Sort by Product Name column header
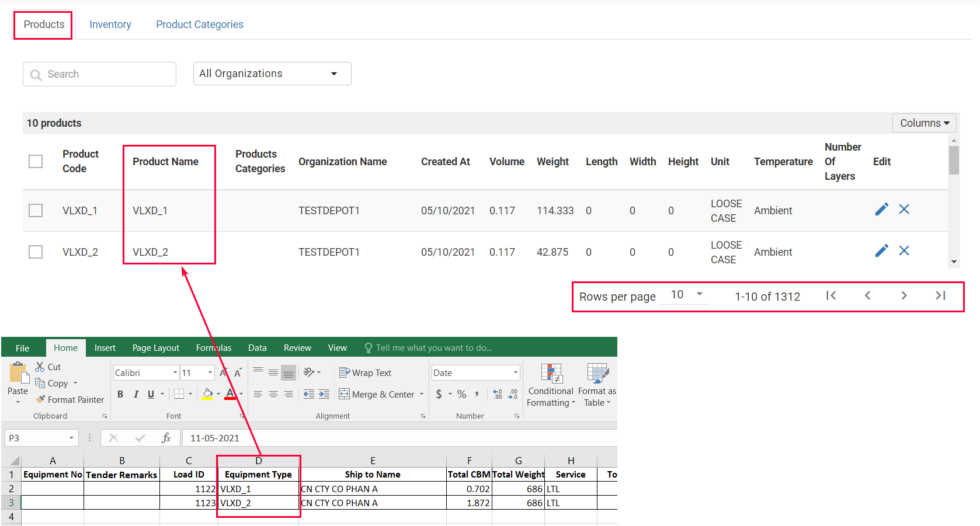 165,161
